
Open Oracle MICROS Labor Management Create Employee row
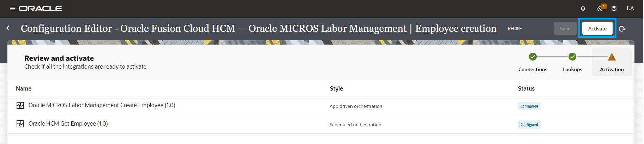(x=102, y=105)
